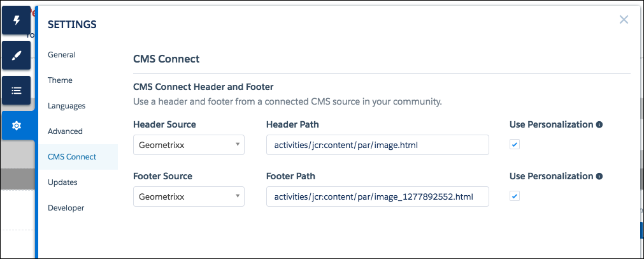Click info icon beside footer Use Personalization
This screenshot has height=259, width=644.
coord(599,176)
